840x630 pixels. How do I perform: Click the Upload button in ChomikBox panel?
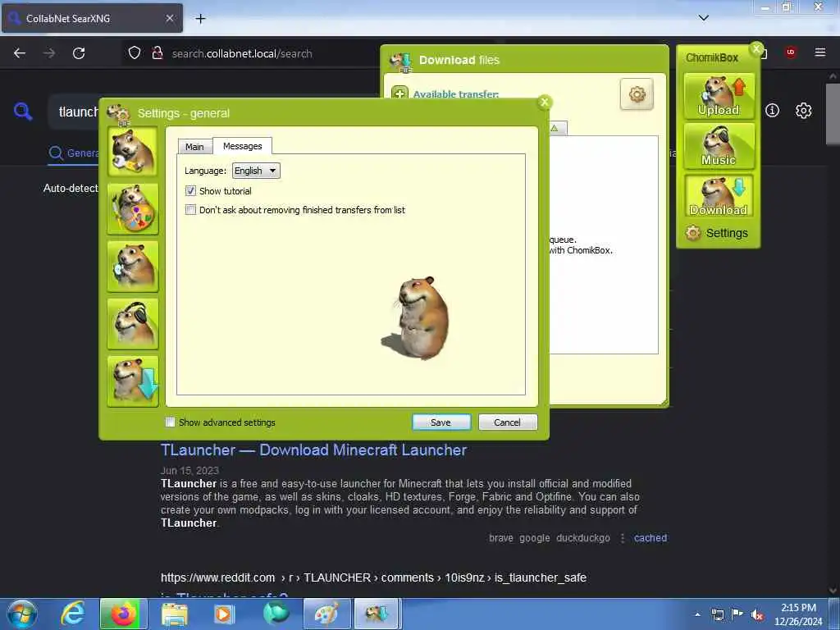click(719, 96)
